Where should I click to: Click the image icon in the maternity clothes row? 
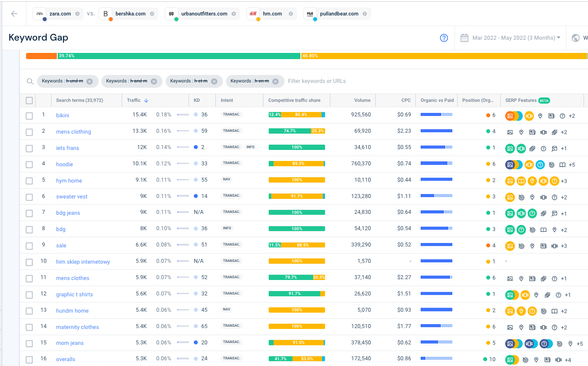[510, 328]
